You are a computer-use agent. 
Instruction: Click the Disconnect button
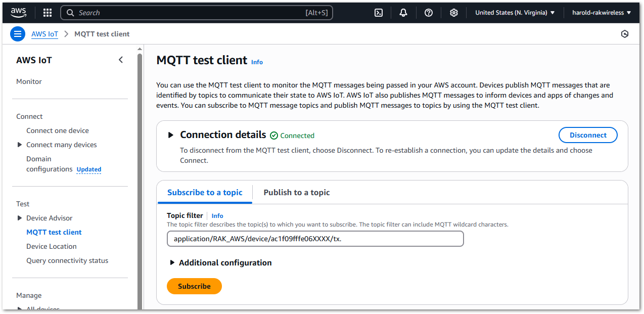(x=587, y=134)
